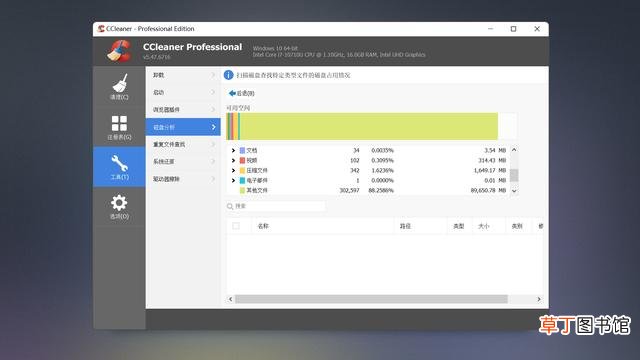Click the 302,597 file count value
The width and height of the screenshot is (640, 360).
click(x=349, y=190)
